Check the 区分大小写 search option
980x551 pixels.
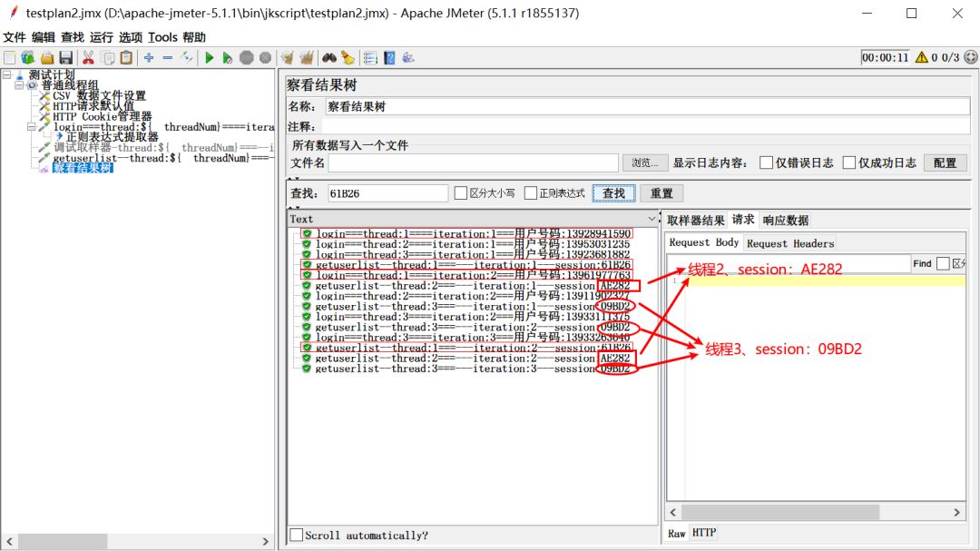(x=461, y=192)
